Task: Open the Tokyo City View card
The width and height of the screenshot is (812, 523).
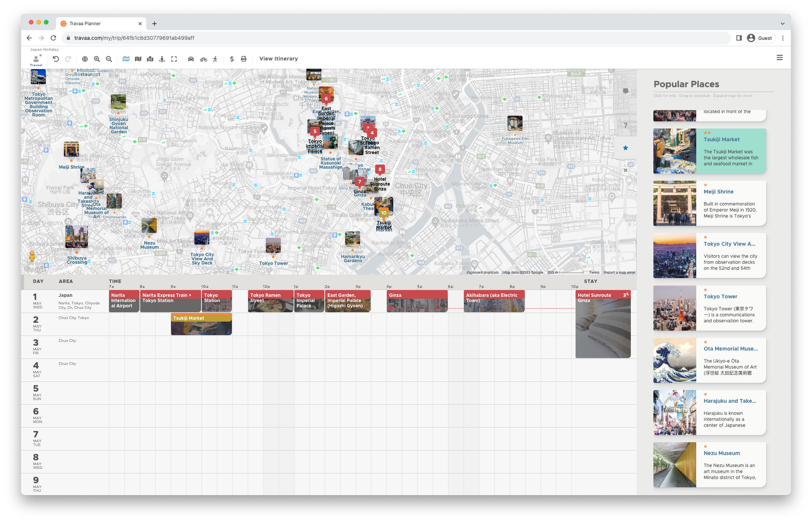Action: pyautogui.click(x=709, y=256)
